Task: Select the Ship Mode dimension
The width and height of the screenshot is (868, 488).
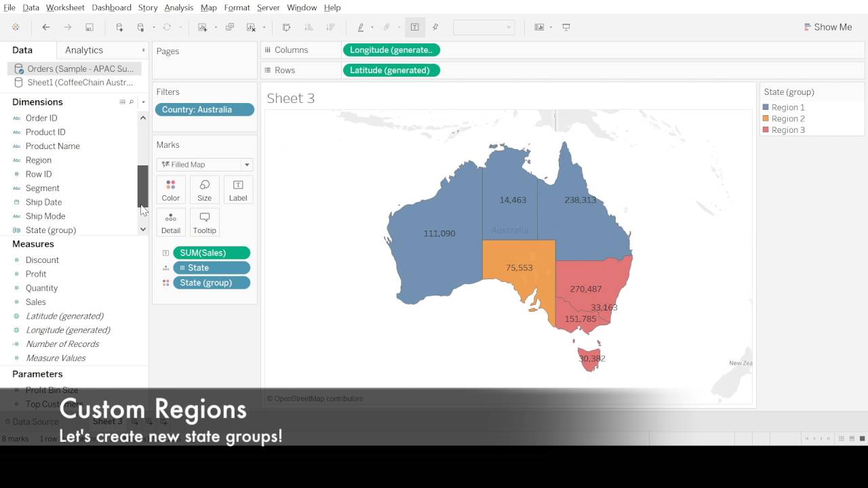Action: (x=45, y=216)
